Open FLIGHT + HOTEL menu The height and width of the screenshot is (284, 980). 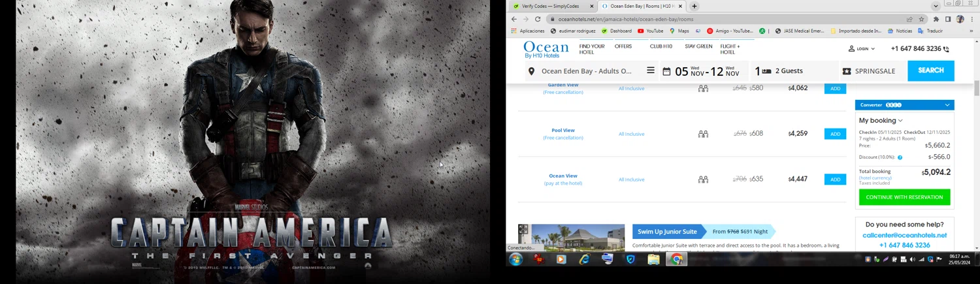pos(730,49)
